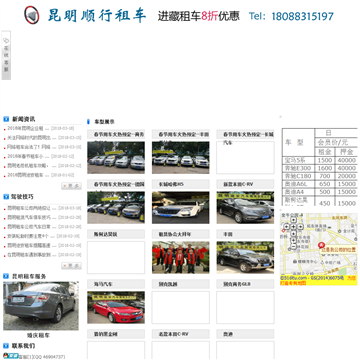This screenshot has width=360, height=360.
Task: Click the icon beside 昆明租车服务 heading
Action: click(6, 276)
